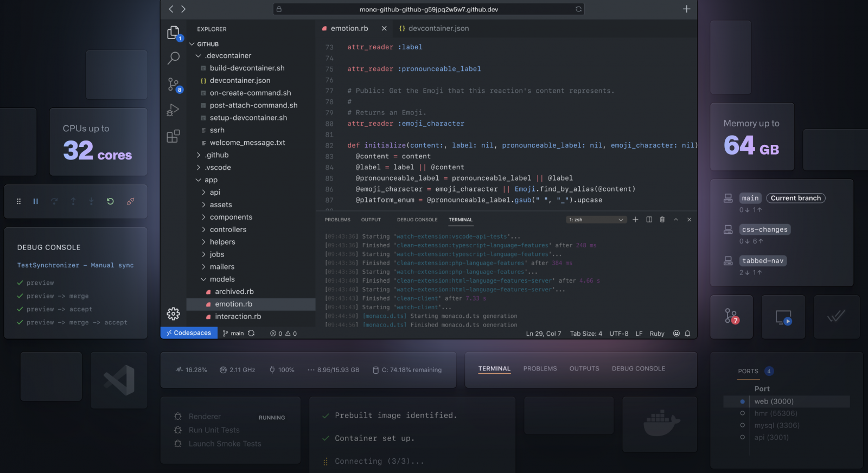
Task: Split the terminal panel
Action: click(649, 220)
